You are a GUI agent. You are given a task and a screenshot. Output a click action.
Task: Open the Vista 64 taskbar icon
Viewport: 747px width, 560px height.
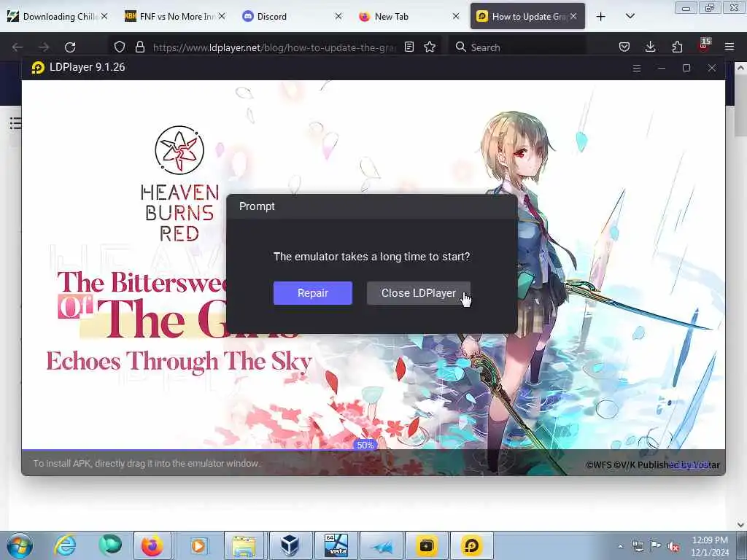tap(336, 545)
